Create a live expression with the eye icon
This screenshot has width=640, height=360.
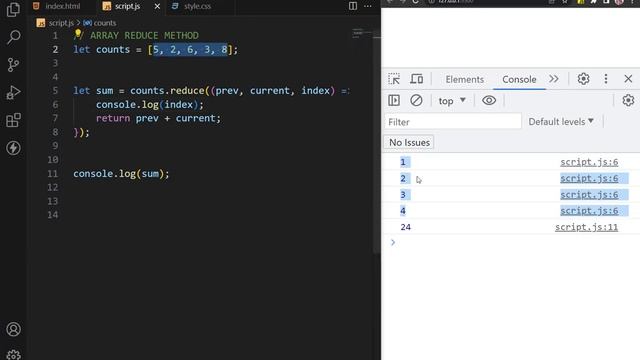coord(489,100)
